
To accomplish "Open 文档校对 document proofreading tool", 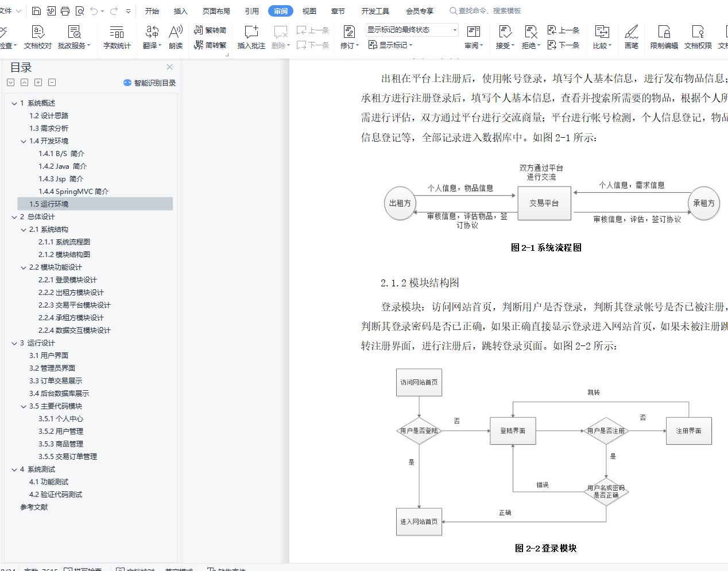I will (38, 37).
